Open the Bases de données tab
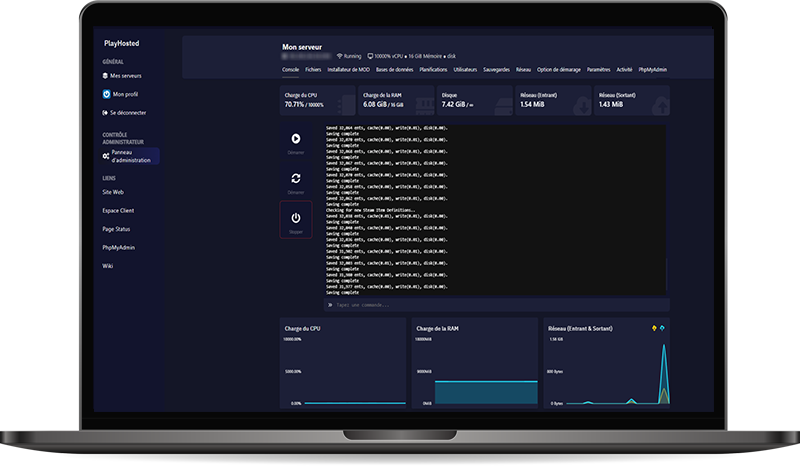The width and height of the screenshot is (800, 466). pyautogui.click(x=395, y=70)
